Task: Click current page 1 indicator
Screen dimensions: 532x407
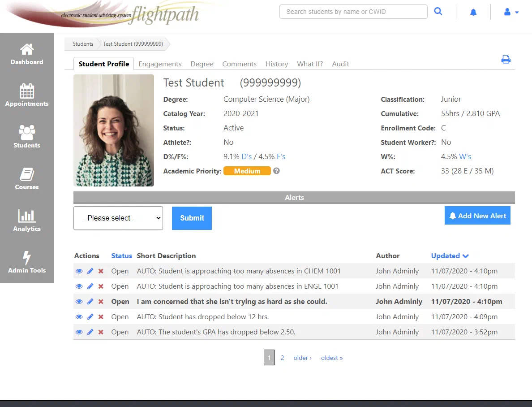Action: coord(269,357)
